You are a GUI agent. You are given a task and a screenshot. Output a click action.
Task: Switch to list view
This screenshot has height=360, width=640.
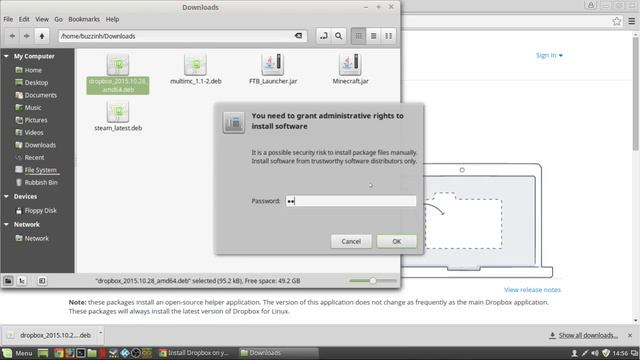pos(373,36)
